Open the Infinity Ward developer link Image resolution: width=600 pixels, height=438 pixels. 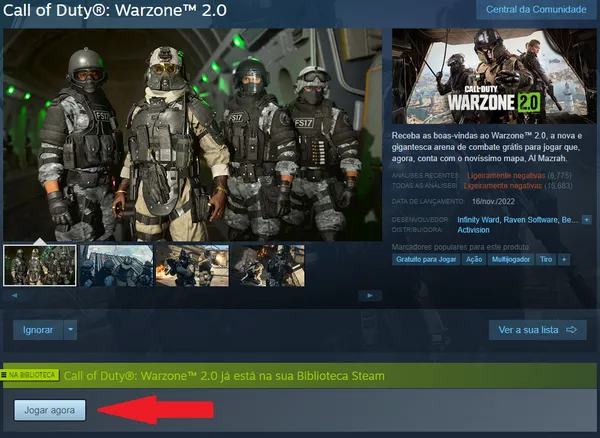[x=483, y=219]
